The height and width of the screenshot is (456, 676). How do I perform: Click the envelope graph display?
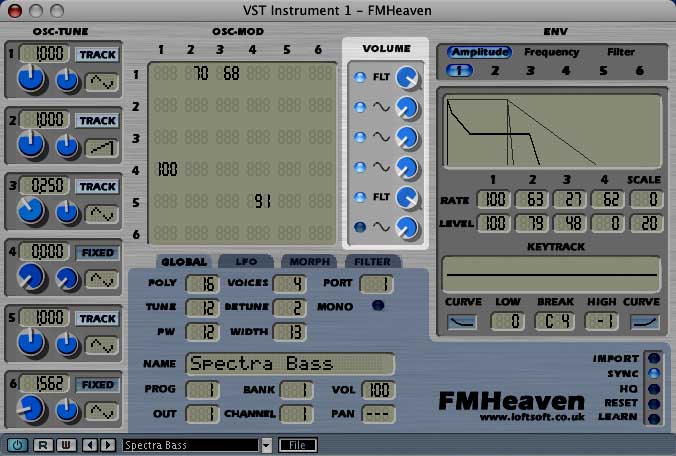[x=552, y=132]
